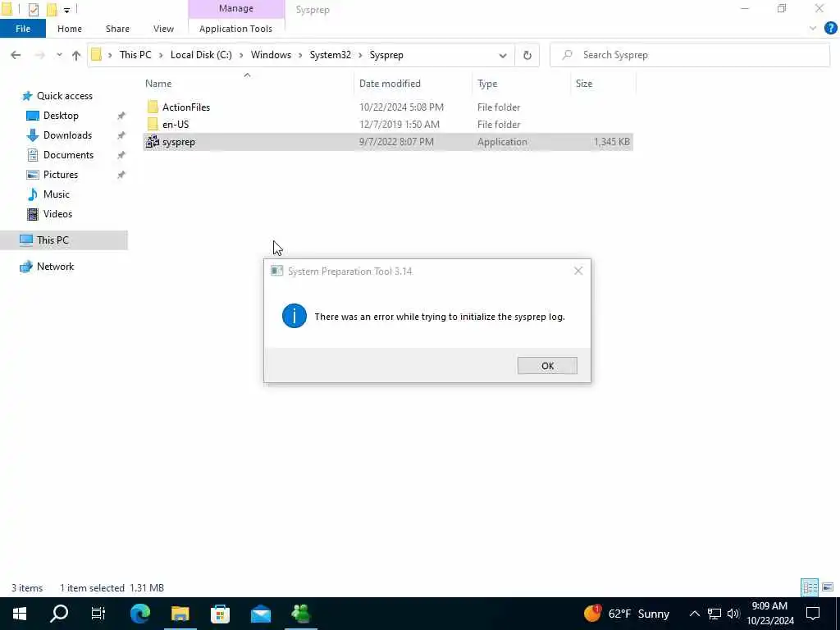Image resolution: width=840 pixels, height=630 pixels.
Task: Switch to the Home ribbon tab
Action: [70, 29]
